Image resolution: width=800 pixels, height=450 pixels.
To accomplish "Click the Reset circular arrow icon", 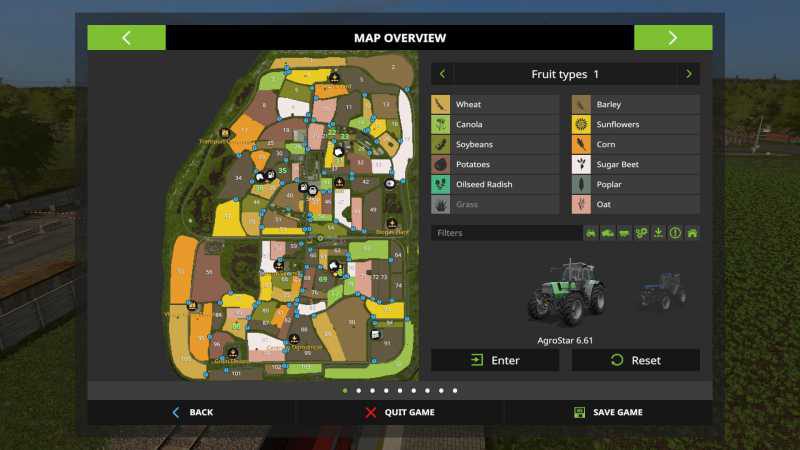I will pos(617,360).
